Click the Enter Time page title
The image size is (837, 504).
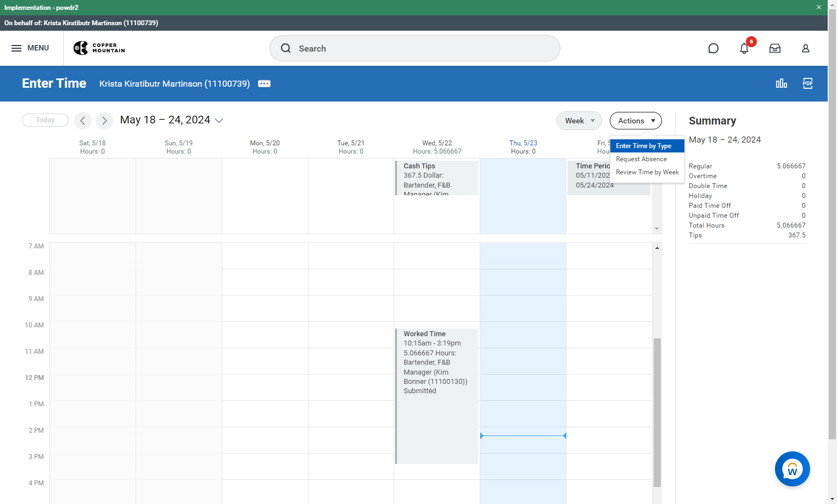54,83
